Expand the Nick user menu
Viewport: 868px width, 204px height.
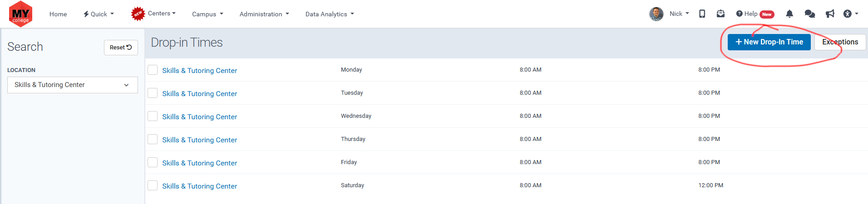pyautogui.click(x=679, y=14)
